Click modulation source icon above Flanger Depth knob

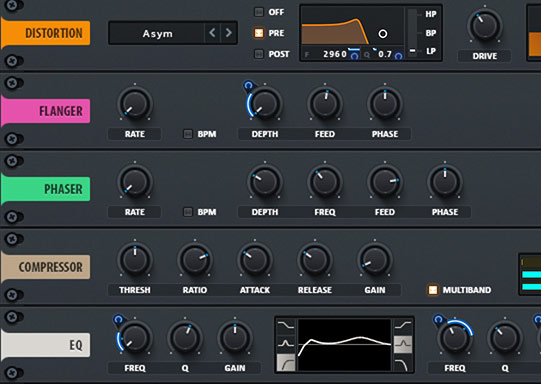pos(248,85)
